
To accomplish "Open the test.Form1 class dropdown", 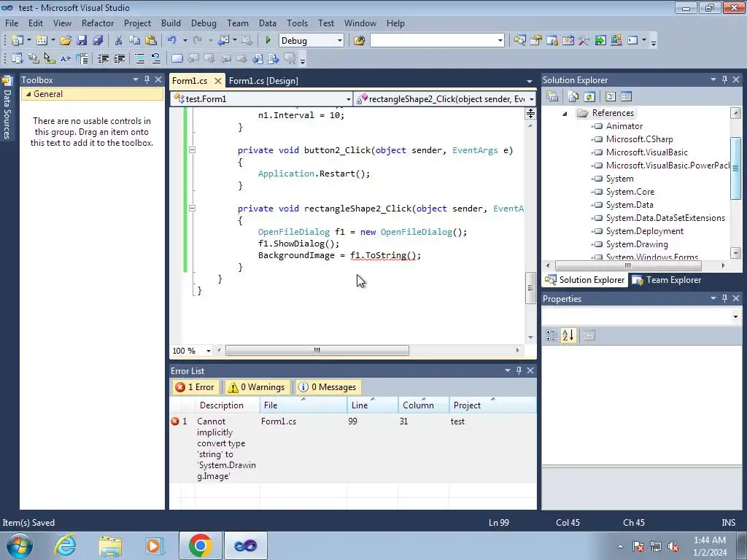I will [348, 99].
